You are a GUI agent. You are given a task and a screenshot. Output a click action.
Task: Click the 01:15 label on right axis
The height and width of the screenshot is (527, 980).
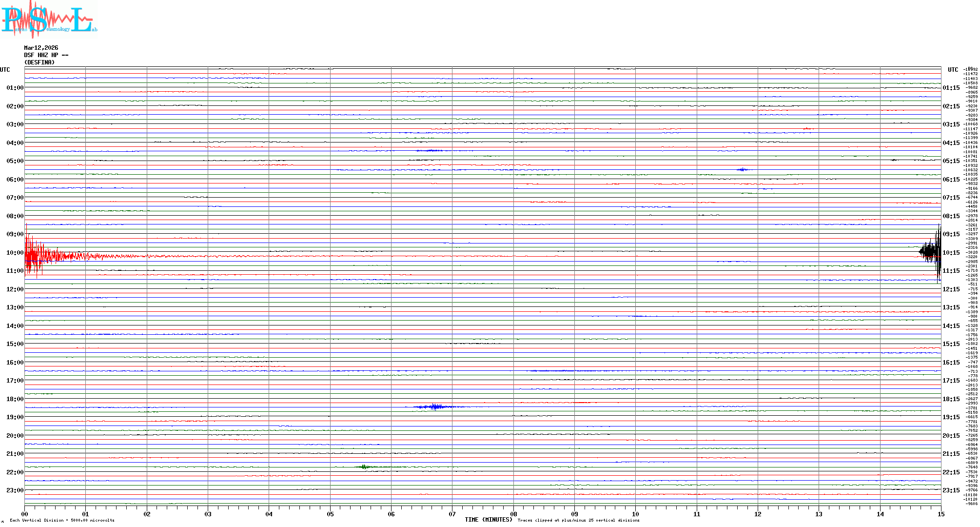pyautogui.click(x=951, y=88)
